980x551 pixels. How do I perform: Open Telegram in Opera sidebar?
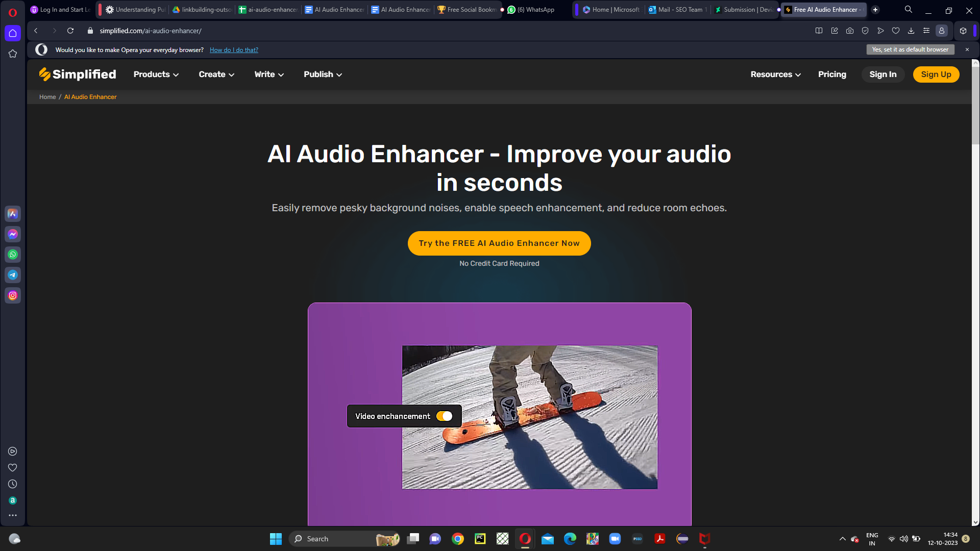[x=13, y=275]
